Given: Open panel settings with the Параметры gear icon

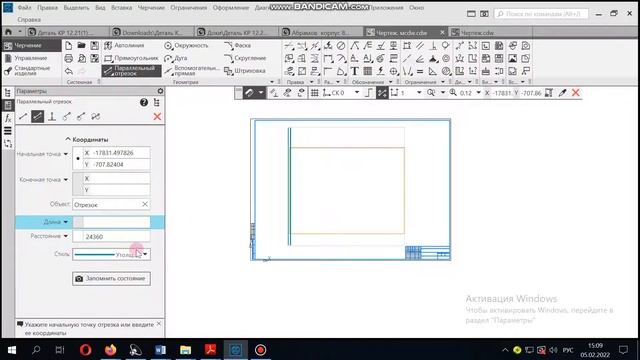Looking at the screenshot, I should [160, 91].
